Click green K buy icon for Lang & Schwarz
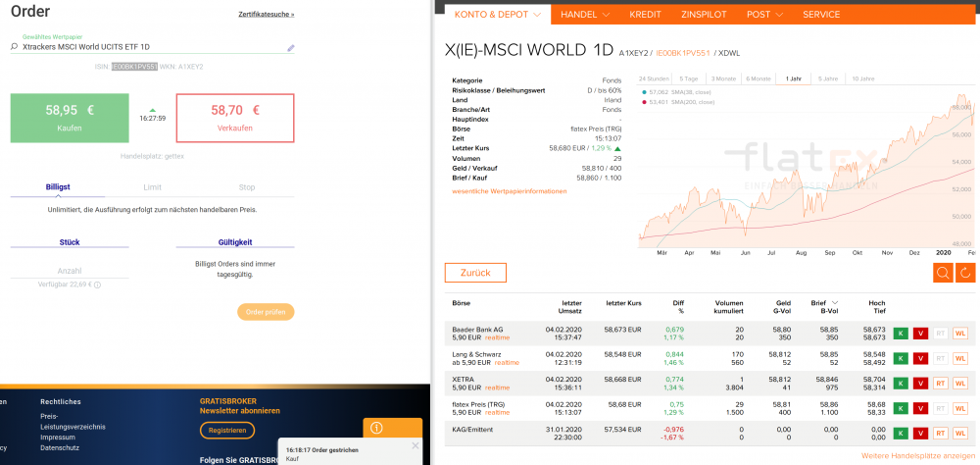980x465 pixels. click(x=901, y=359)
